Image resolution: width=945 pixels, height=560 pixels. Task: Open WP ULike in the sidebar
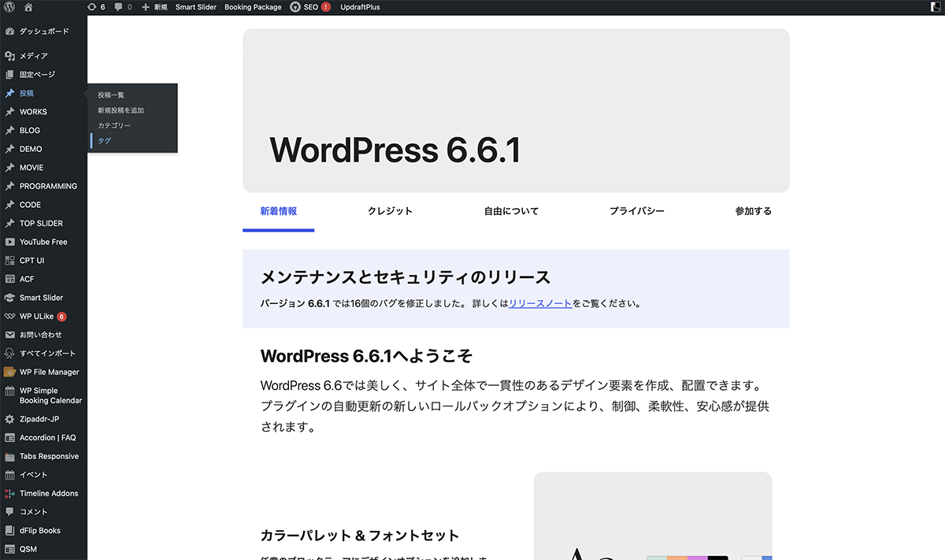[36, 317]
